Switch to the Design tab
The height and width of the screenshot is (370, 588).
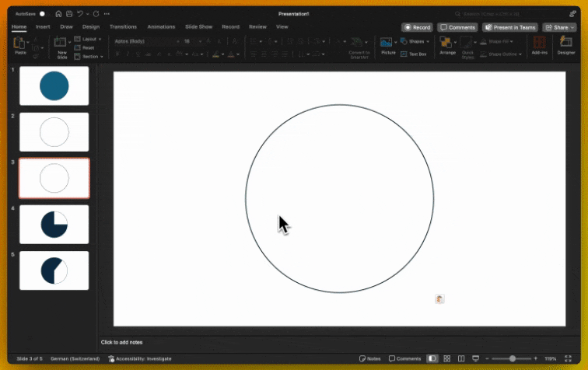91,26
